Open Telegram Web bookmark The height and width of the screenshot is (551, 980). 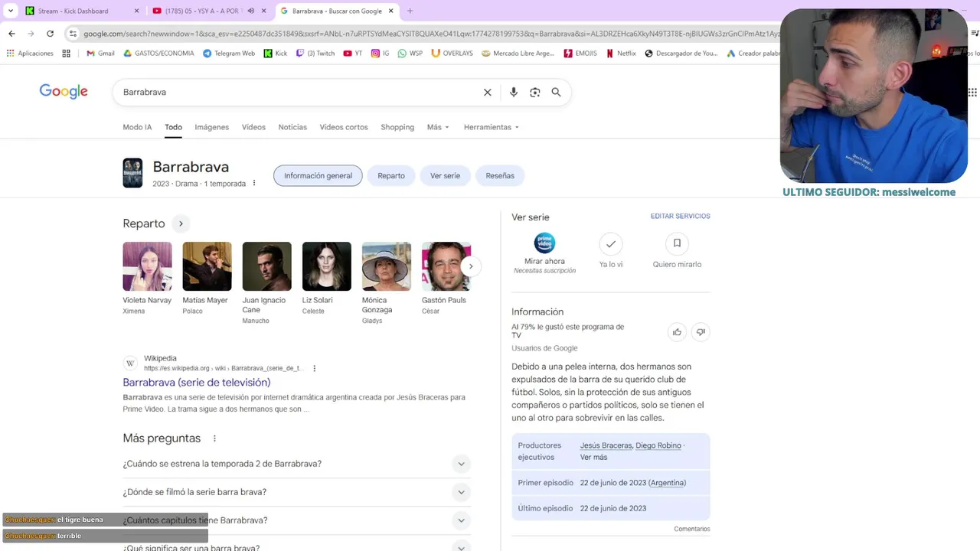coord(229,54)
